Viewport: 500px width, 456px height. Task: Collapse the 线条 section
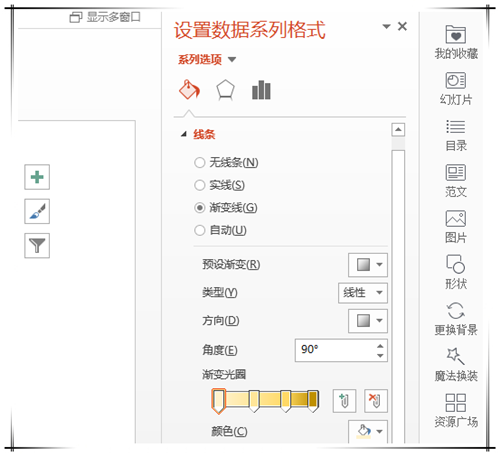coord(184,134)
